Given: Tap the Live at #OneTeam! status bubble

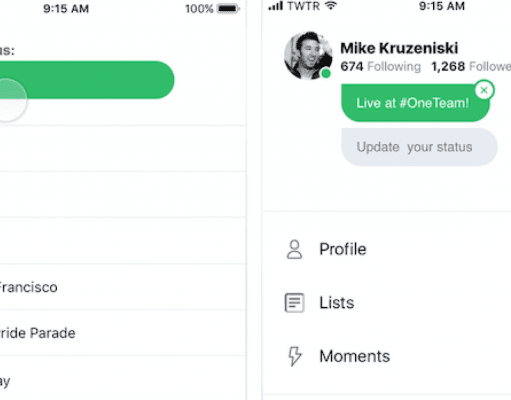Looking at the screenshot, I should (x=415, y=103).
